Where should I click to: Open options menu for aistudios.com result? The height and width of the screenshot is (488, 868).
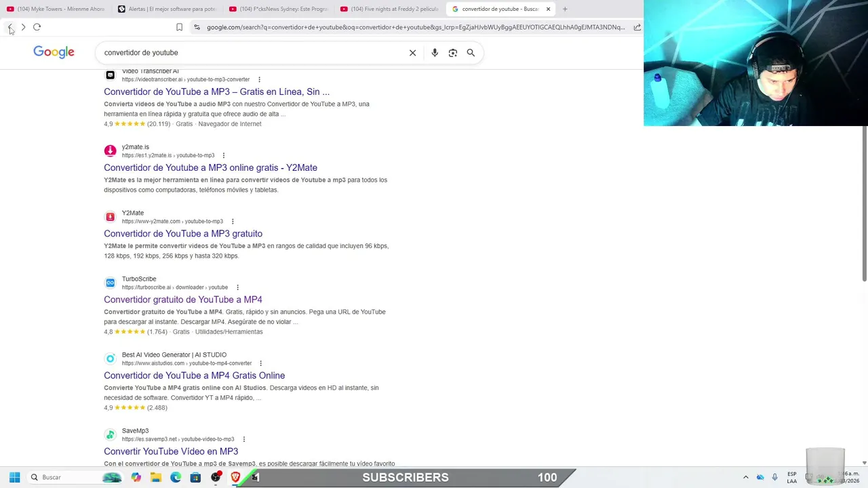pyautogui.click(x=260, y=363)
